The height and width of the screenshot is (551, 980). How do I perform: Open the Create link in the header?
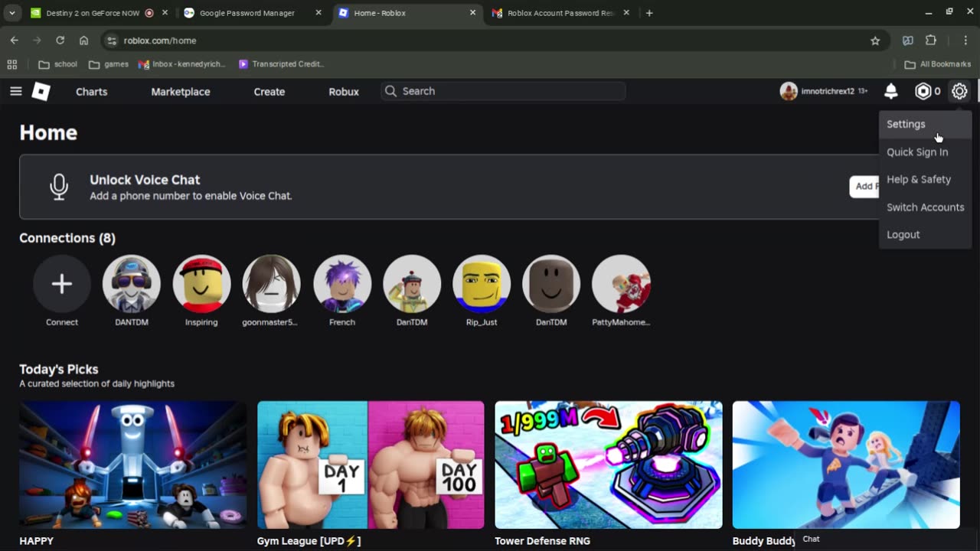269,92
